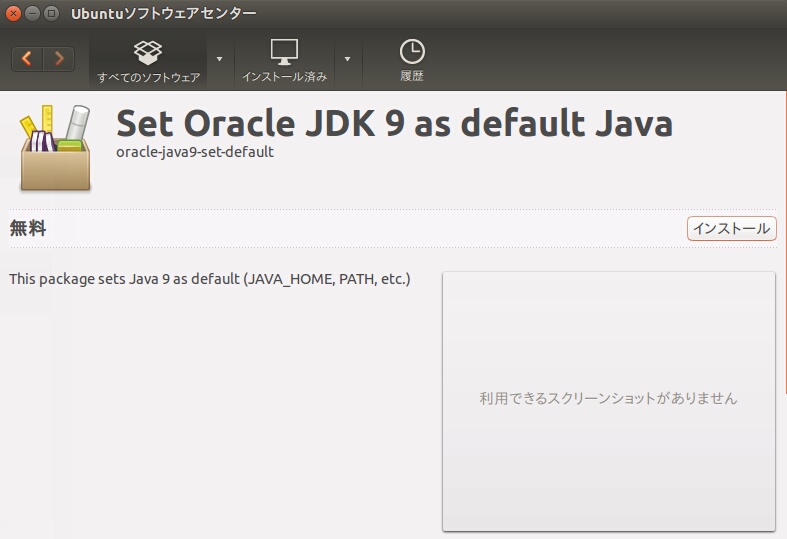This screenshot has width=787, height=539.
Task: Minimize the Ubuntu Software Center window
Action: pyautogui.click(x=32, y=14)
